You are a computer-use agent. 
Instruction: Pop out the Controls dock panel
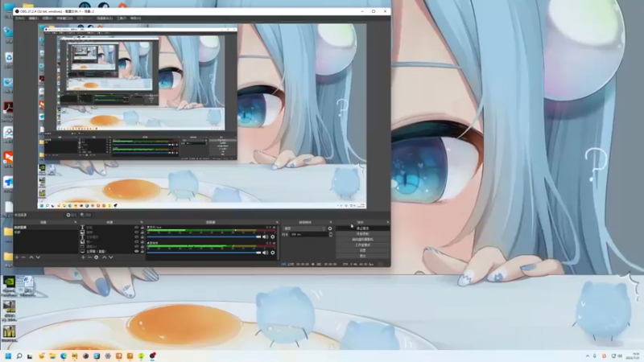tap(387, 222)
